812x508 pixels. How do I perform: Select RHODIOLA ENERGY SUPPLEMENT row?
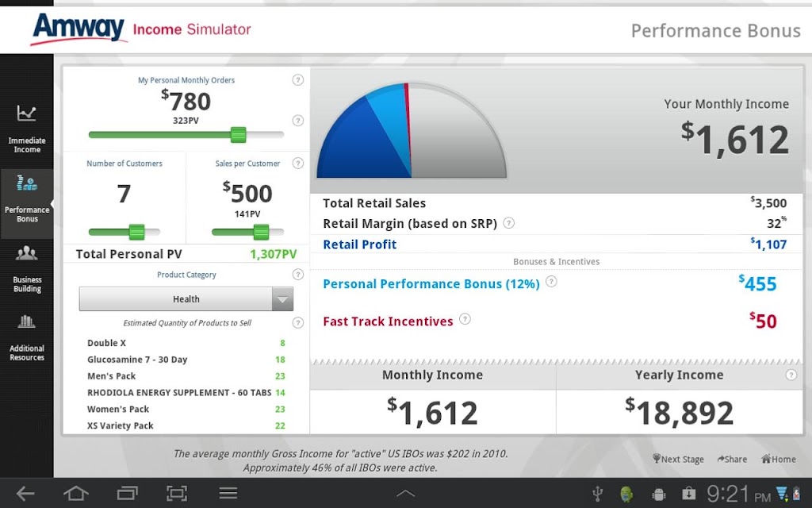(x=186, y=392)
